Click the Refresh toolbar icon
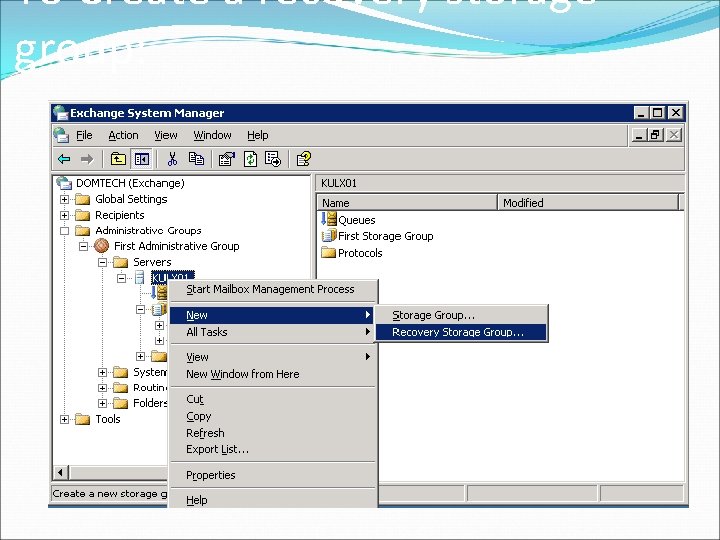 point(250,159)
